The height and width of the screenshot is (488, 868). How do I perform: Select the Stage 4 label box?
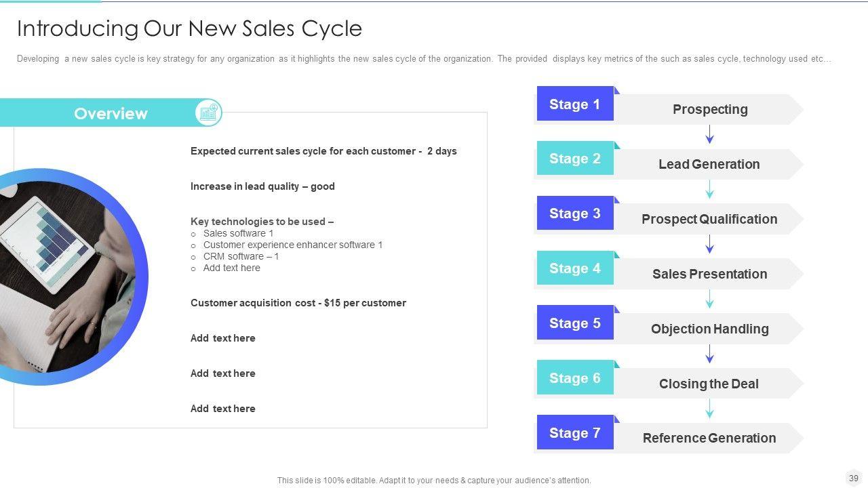point(575,268)
